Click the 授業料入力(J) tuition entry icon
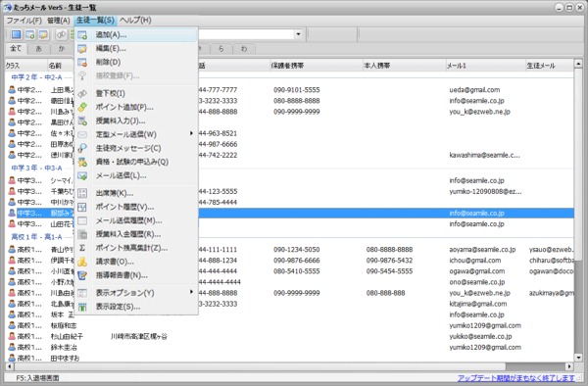This screenshot has height=386, width=588. [x=82, y=121]
